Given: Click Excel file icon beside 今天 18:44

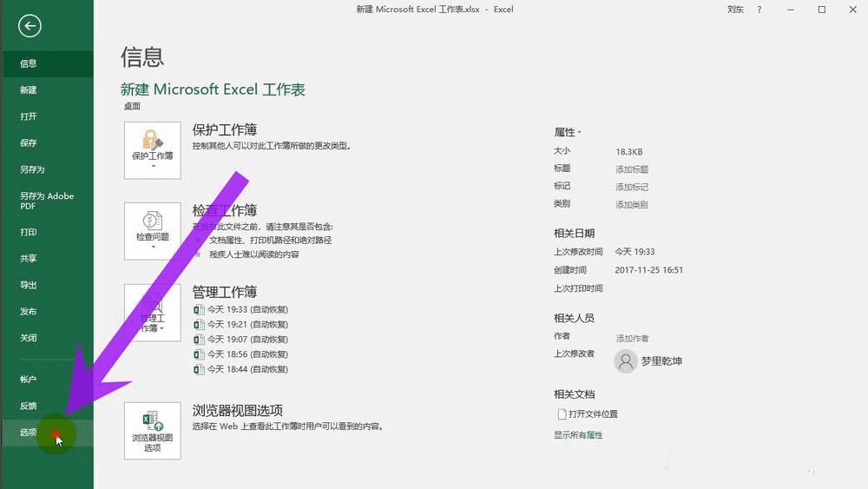Looking at the screenshot, I should pos(199,369).
